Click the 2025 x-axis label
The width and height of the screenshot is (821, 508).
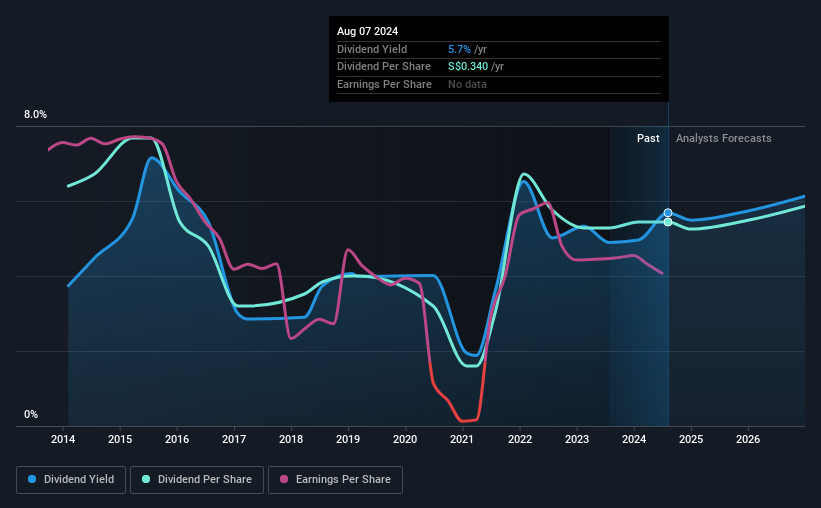pyautogui.click(x=691, y=439)
